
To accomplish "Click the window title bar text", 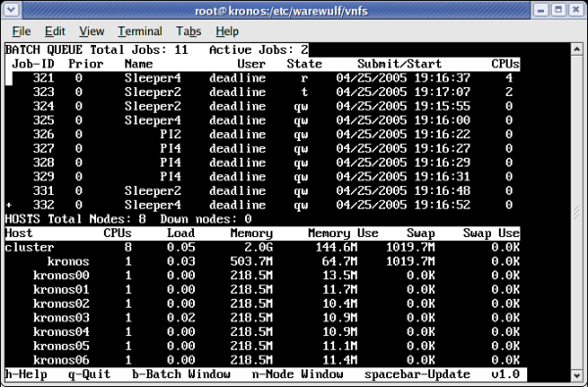I will point(281,11).
